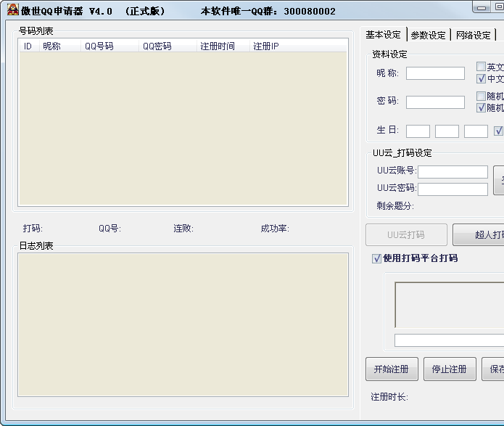Viewport: 504px width, 426px height.
Task: Click the QQ号码 column header
Action: coord(110,46)
